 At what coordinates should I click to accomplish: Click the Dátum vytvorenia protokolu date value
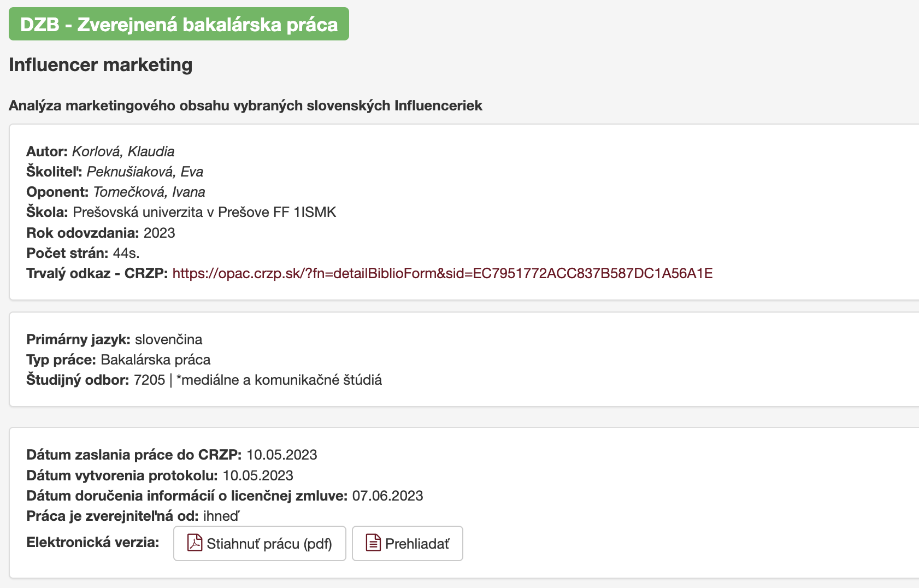pyautogui.click(x=258, y=475)
